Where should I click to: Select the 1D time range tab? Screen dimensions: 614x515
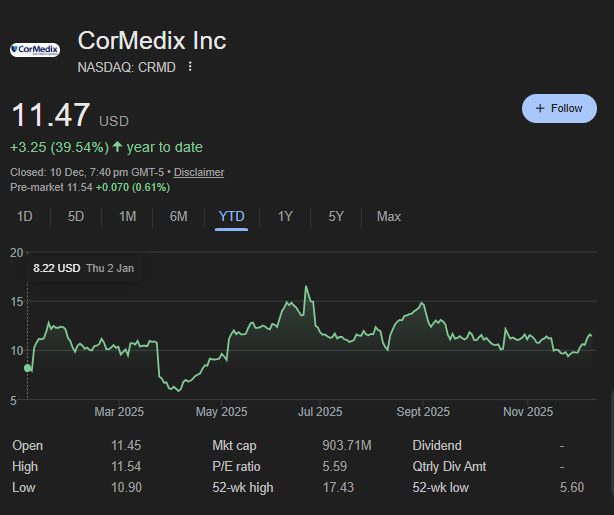pos(25,217)
